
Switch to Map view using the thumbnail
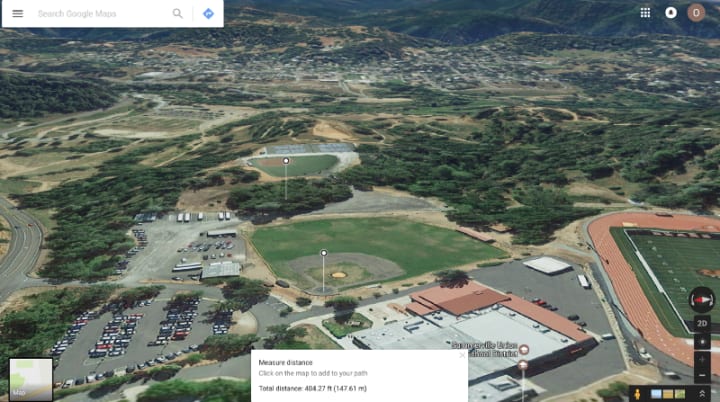point(31,379)
